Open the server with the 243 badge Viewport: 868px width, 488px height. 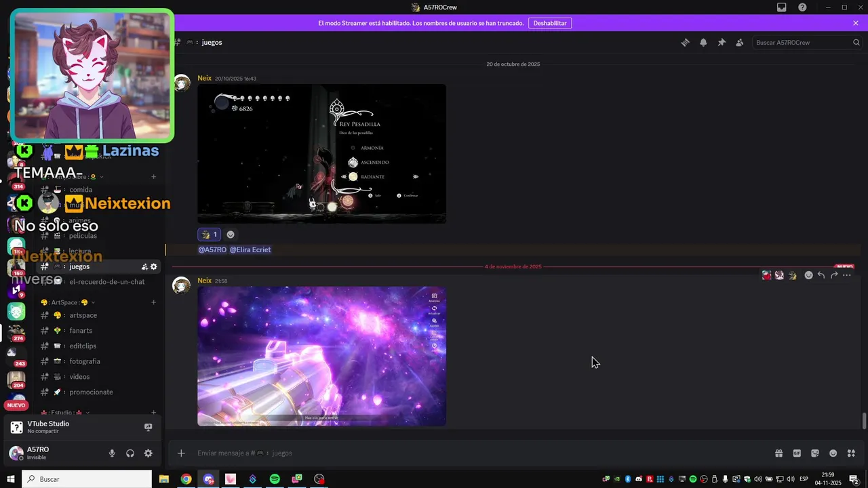[16, 355]
